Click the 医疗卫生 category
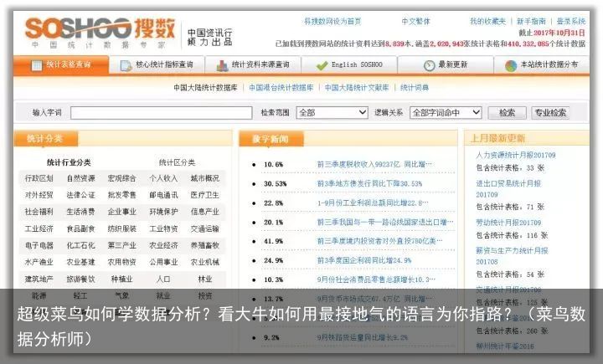Image resolution: width=603 pixels, height=364 pixels. click(x=205, y=195)
